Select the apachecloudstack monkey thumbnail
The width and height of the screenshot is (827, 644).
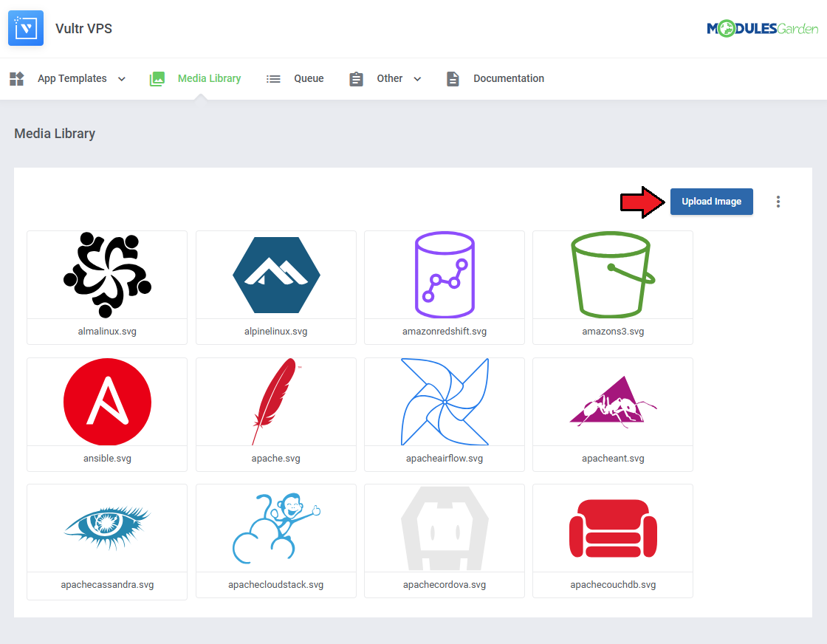(x=276, y=529)
